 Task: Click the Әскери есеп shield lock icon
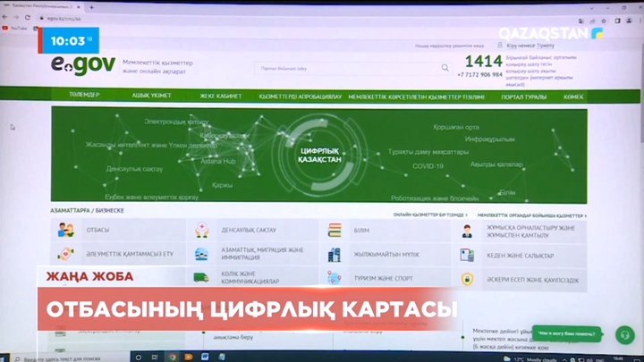point(467,280)
